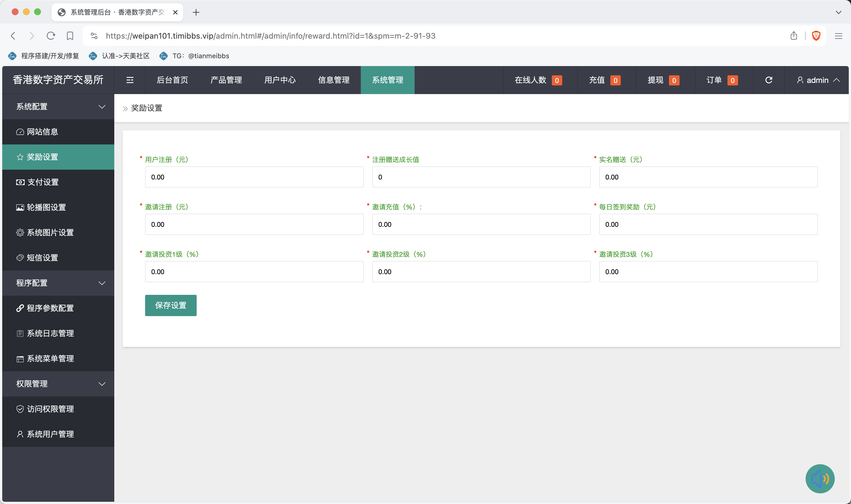851x504 pixels.
Task: Click the bookmark icon in the toolbar
Action: tap(70, 36)
